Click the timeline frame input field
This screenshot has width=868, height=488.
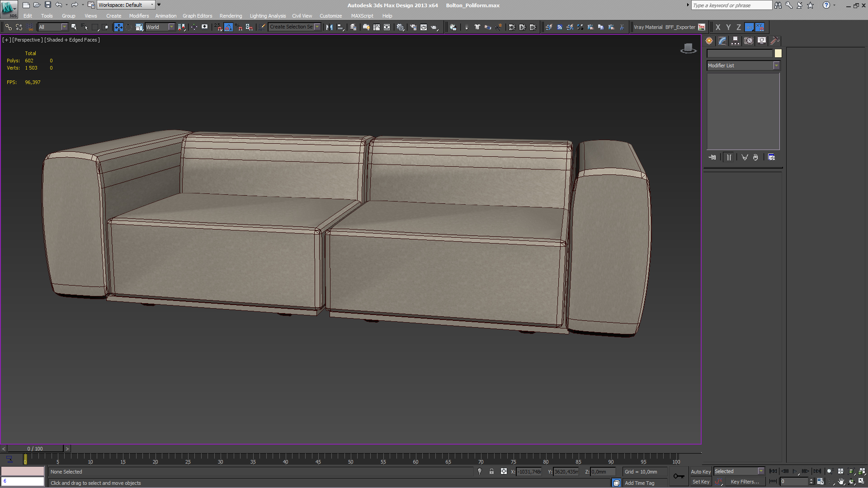pos(23,483)
